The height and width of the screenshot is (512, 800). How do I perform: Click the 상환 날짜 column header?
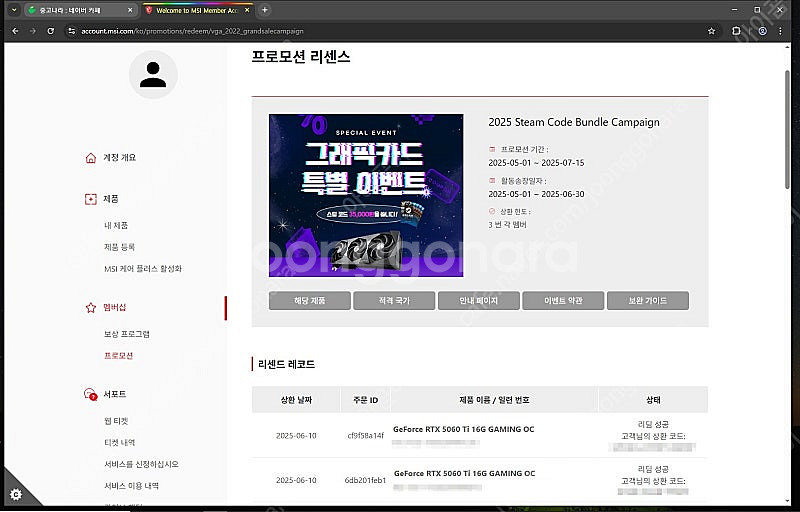pyautogui.click(x=296, y=400)
